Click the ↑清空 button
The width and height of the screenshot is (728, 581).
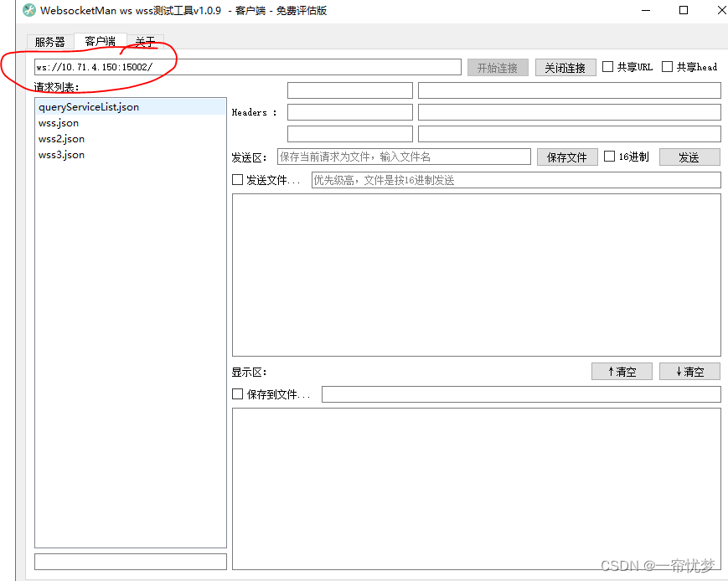click(622, 371)
